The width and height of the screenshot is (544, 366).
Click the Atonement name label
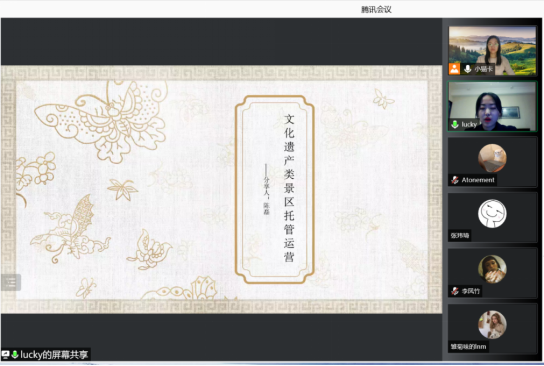[x=478, y=180]
